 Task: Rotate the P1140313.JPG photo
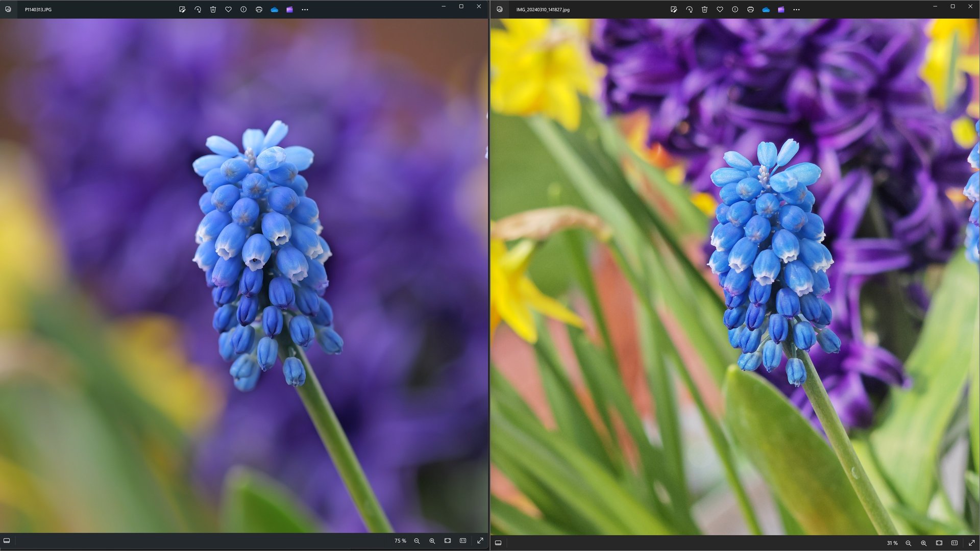pyautogui.click(x=198, y=9)
